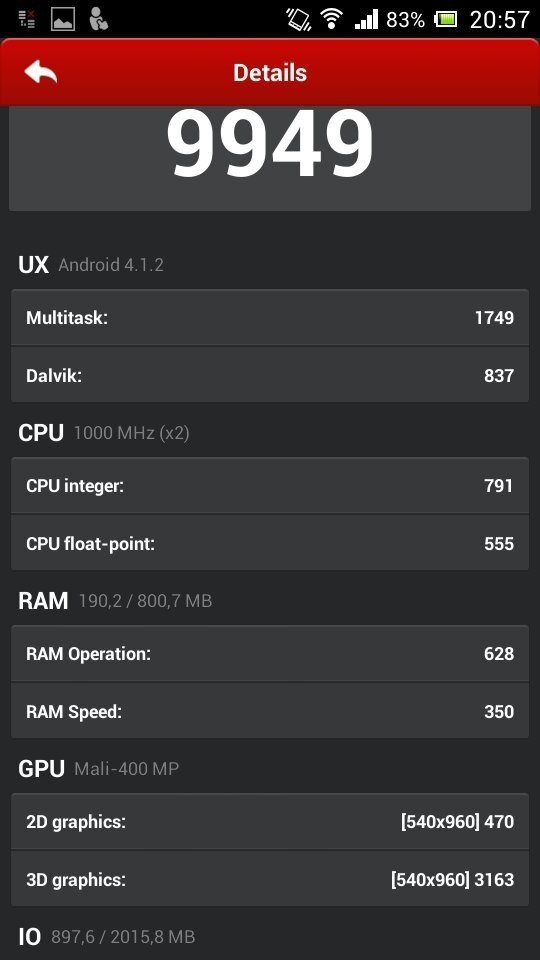Tap the battery icon in status bar

pos(446,20)
